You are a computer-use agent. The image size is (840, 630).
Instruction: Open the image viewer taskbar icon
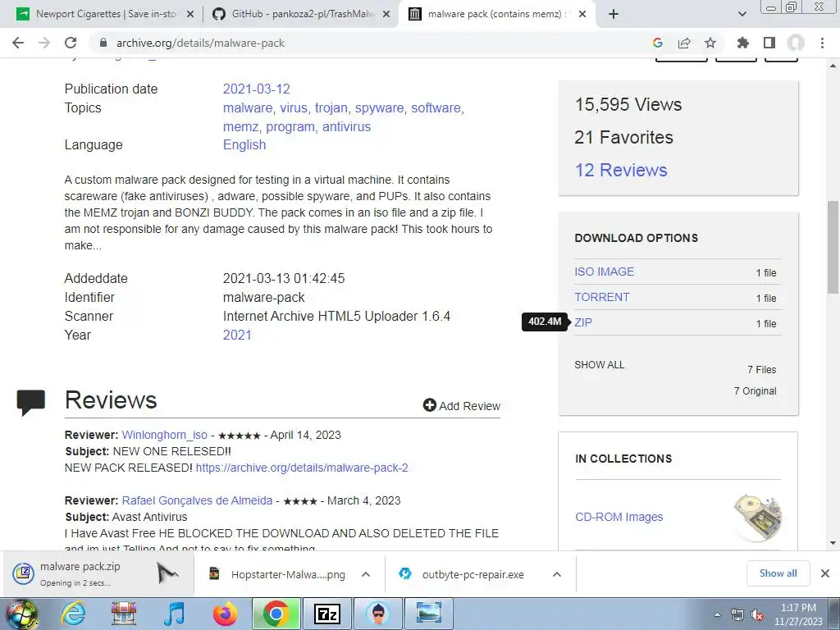428,614
